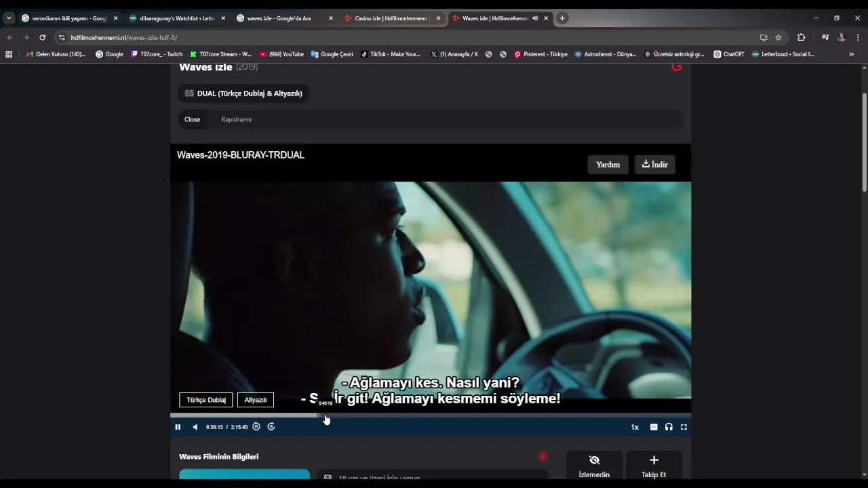Open the bookmarks bar apps grid
The width and height of the screenshot is (868, 488).
pos(9,54)
